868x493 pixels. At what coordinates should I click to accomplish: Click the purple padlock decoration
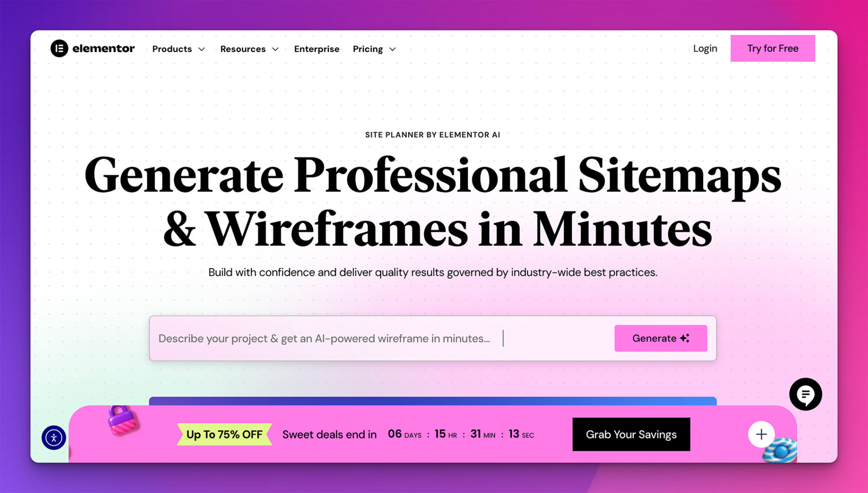point(122,419)
